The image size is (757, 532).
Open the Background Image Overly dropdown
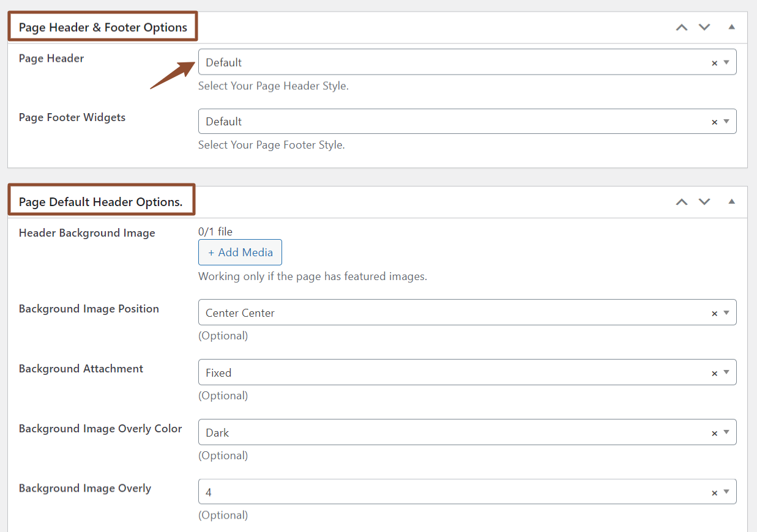727,492
